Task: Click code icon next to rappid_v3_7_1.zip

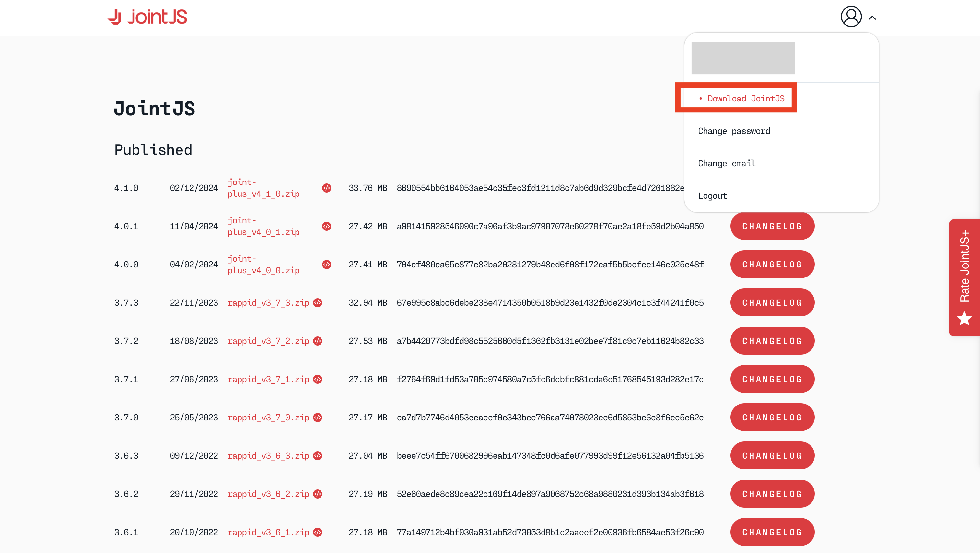Action: (318, 379)
